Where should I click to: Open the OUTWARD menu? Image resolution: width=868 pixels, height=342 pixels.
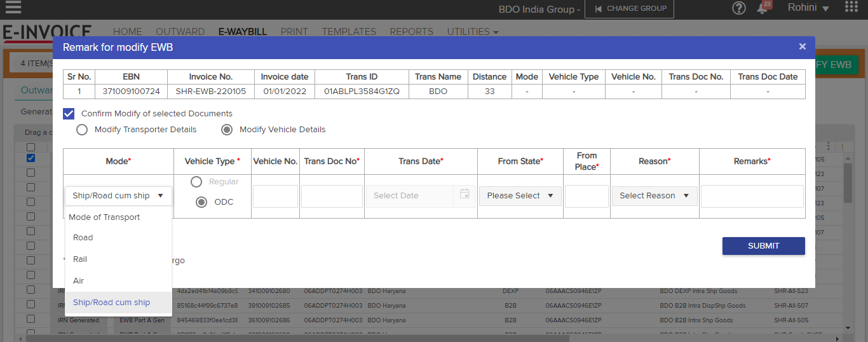click(x=180, y=31)
